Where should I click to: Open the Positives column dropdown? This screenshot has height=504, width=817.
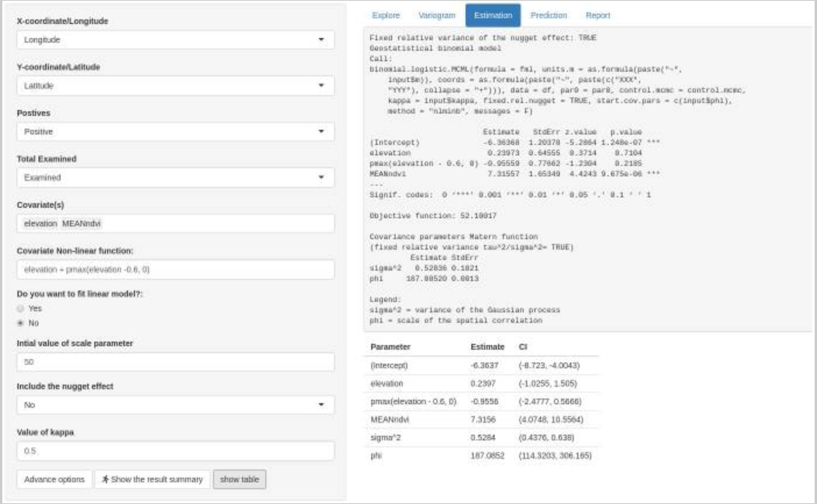pyautogui.click(x=175, y=132)
